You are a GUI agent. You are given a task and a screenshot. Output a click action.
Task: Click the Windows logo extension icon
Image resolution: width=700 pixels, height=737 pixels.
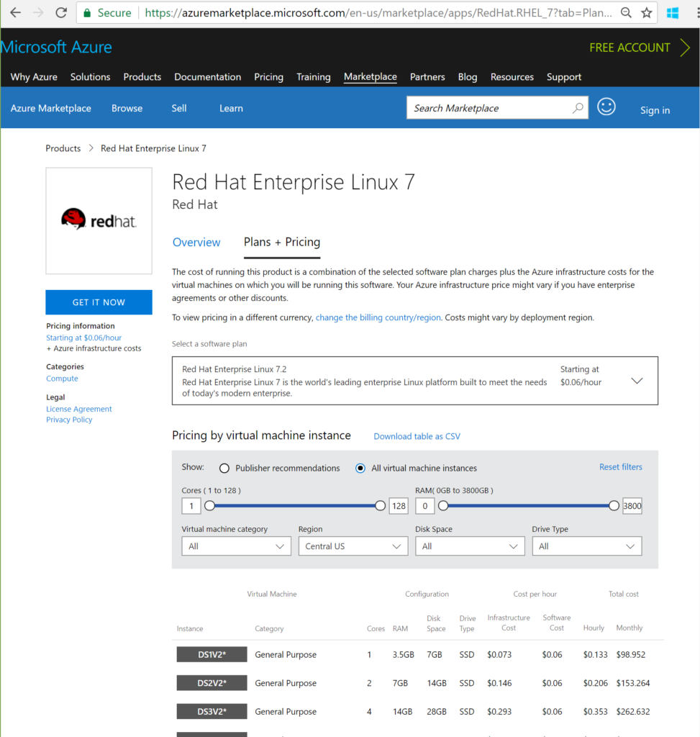pyautogui.click(x=673, y=13)
